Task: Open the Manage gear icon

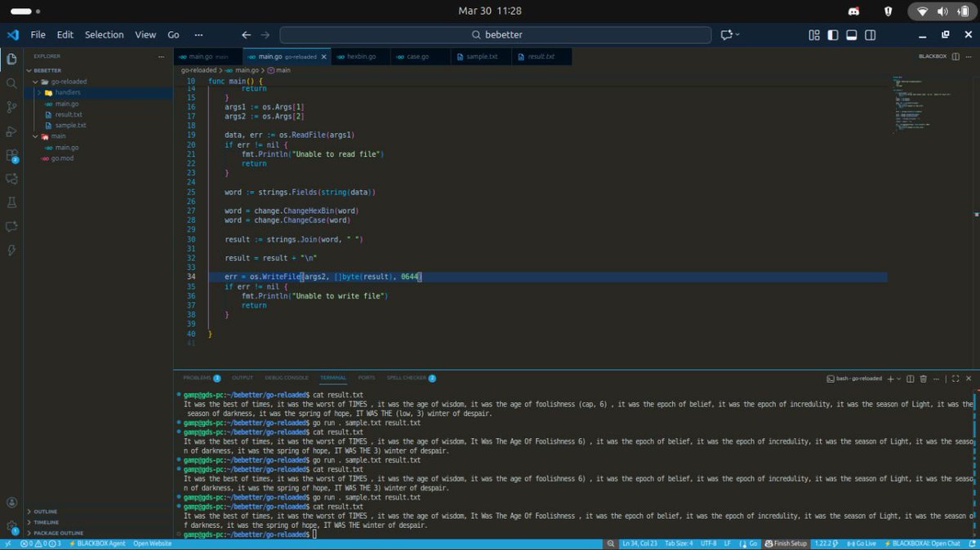Action: pos(11,527)
